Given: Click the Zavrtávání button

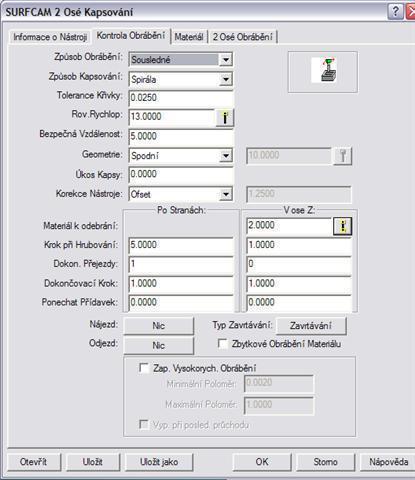Looking at the screenshot, I should coord(311,326).
